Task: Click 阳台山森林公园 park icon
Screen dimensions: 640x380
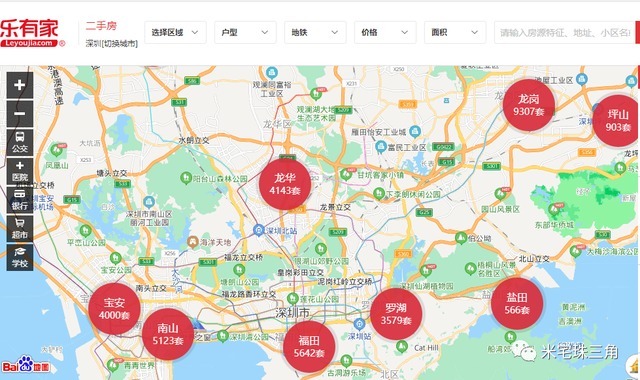Action: tap(186, 178)
